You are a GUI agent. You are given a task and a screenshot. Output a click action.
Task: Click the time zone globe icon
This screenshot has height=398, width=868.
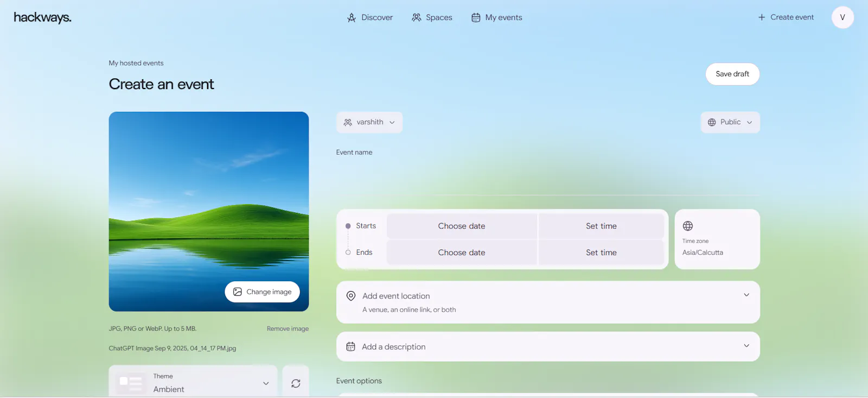pyautogui.click(x=688, y=226)
